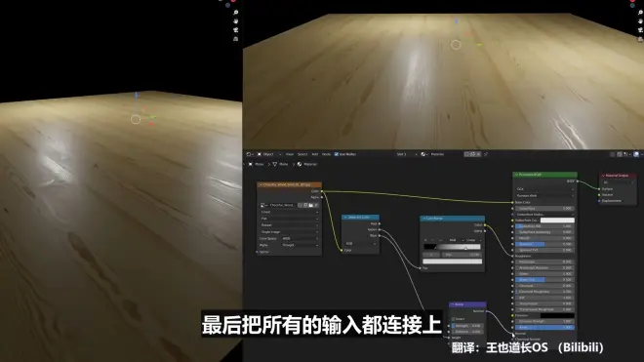
Task: Click the Object mode selector button
Action: tap(268, 154)
